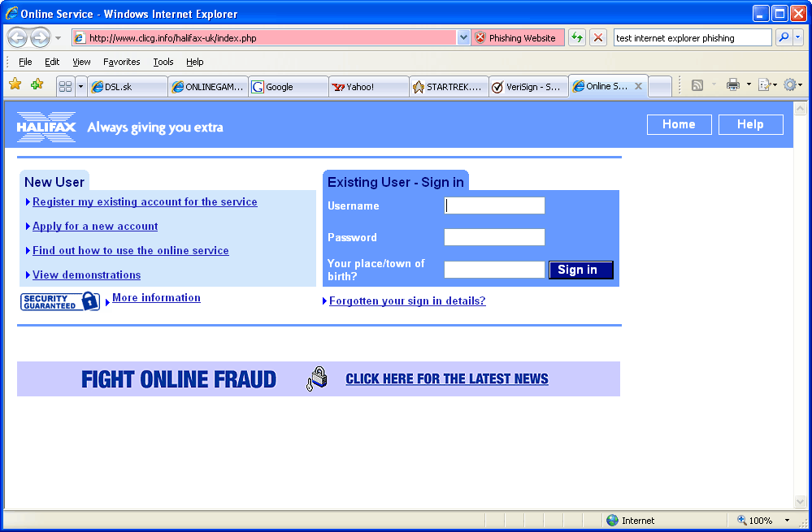The image size is (812, 532).
Task: Switch to the VeriSign tab
Action: (x=528, y=86)
